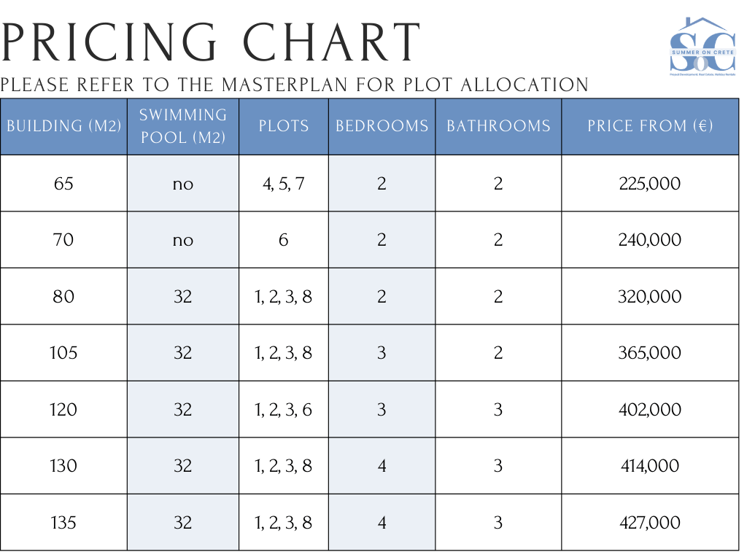Click the 402,000 price cell
747x560 pixels.
click(x=649, y=410)
